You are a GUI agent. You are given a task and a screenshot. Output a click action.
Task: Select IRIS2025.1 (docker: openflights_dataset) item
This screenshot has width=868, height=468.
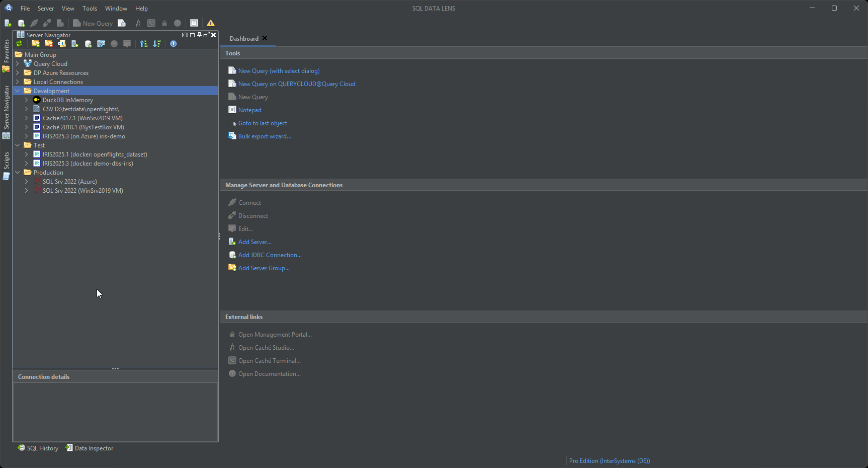[x=95, y=154]
